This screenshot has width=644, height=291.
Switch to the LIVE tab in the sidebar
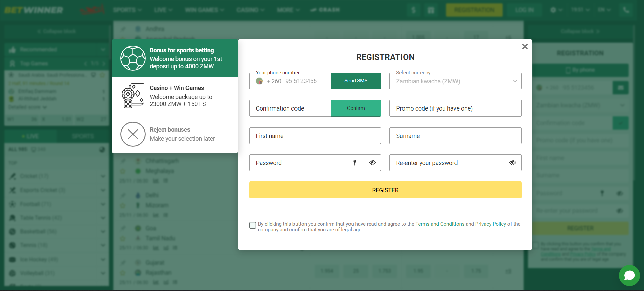[x=30, y=136]
